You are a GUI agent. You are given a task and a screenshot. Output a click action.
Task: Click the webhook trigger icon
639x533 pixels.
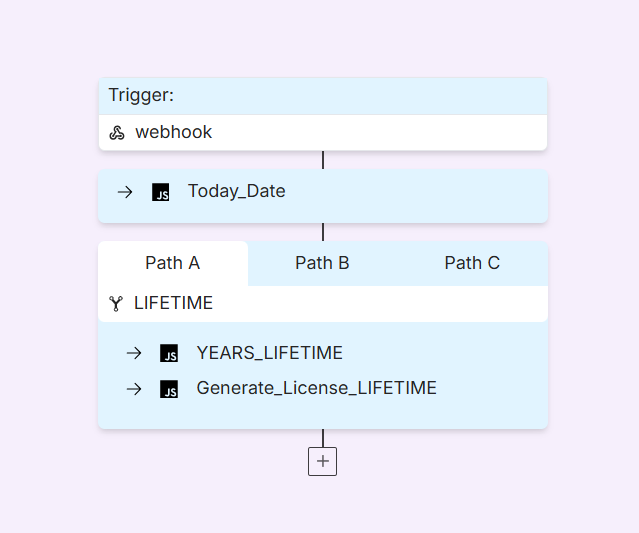[117, 133]
